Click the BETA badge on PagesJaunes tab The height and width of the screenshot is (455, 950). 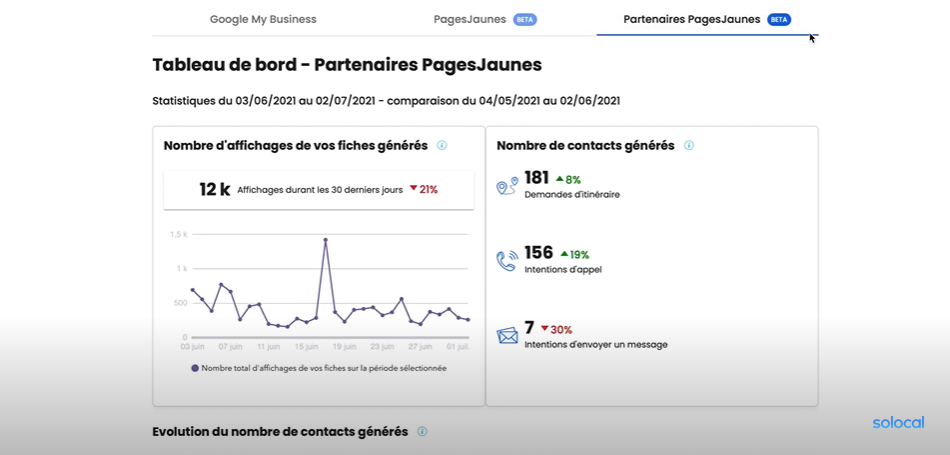coord(525,19)
